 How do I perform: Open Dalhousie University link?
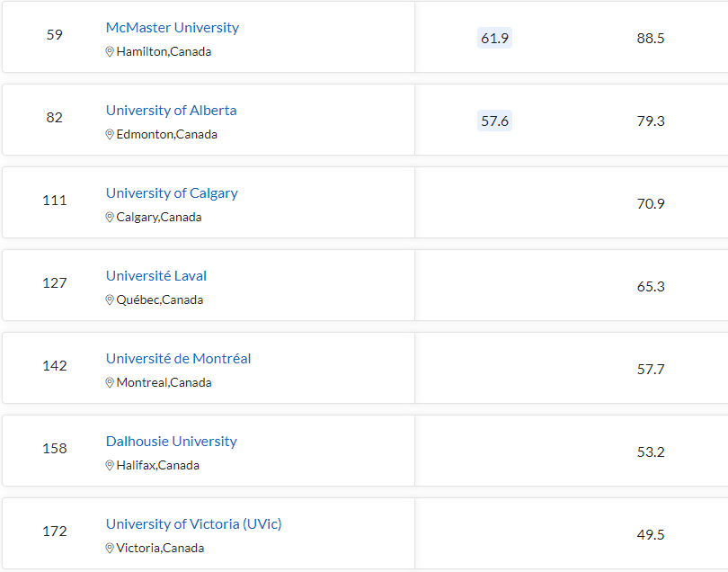point(172,441)
